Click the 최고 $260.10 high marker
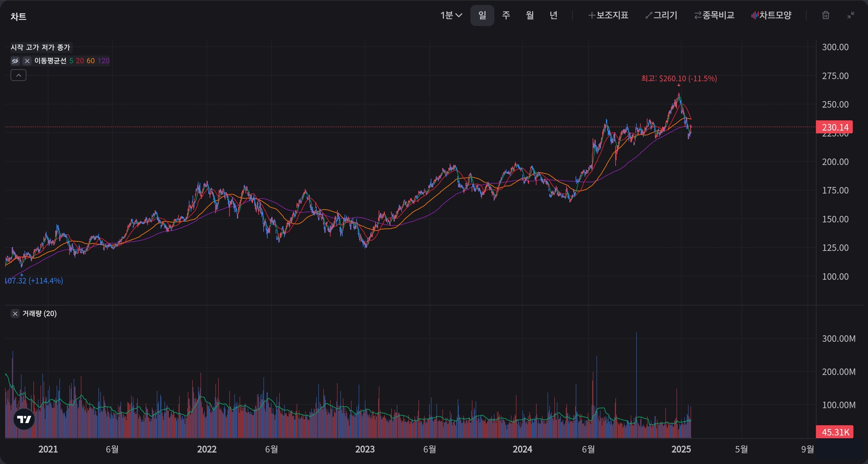Screen dimensions: 868x464 (x=679, y=78)
